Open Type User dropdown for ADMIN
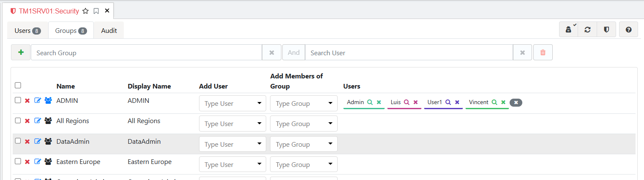Screen dimensions: 644x180 [232, 104]
